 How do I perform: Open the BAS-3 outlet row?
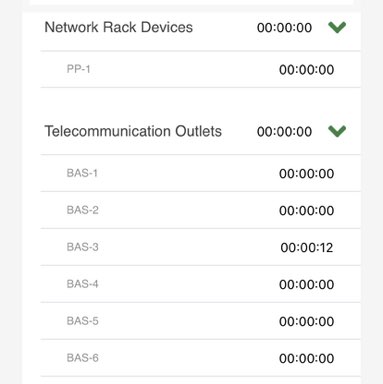200,247
